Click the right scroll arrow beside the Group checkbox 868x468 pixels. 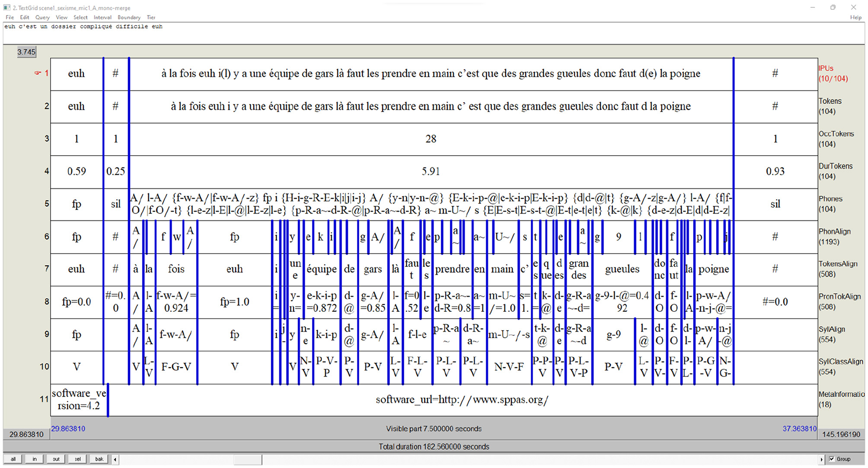822,459
